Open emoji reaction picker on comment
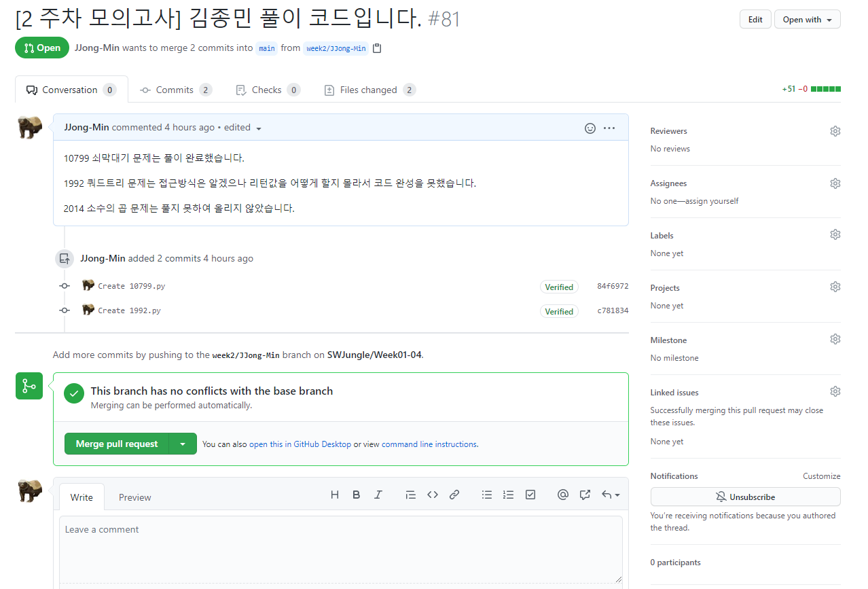This screenshot has width=868, height=589. click(x=590, y=128)
